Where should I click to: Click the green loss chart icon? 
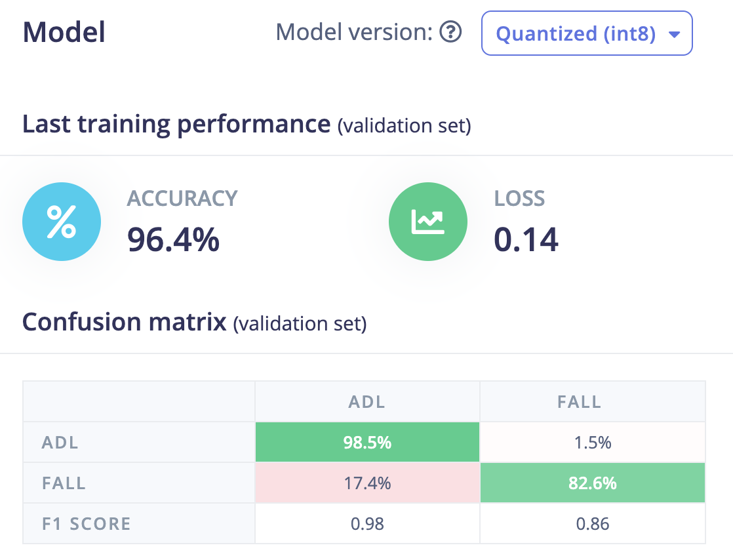pos(427,222)
